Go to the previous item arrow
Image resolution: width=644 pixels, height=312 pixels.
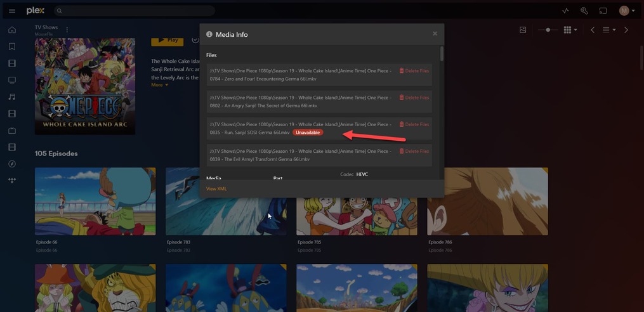[x=592, y=30]
